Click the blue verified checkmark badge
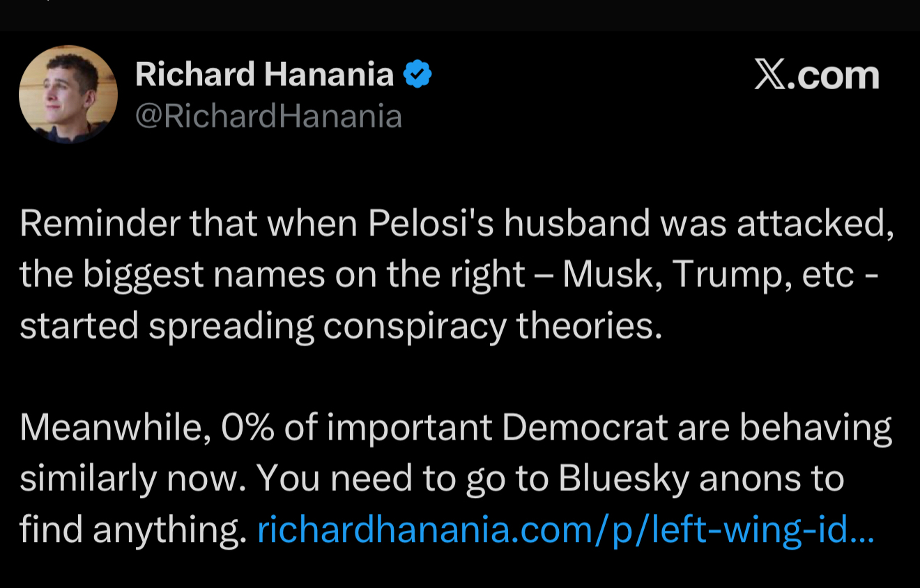Screen dimensions: 920x588 pos(418,75)
